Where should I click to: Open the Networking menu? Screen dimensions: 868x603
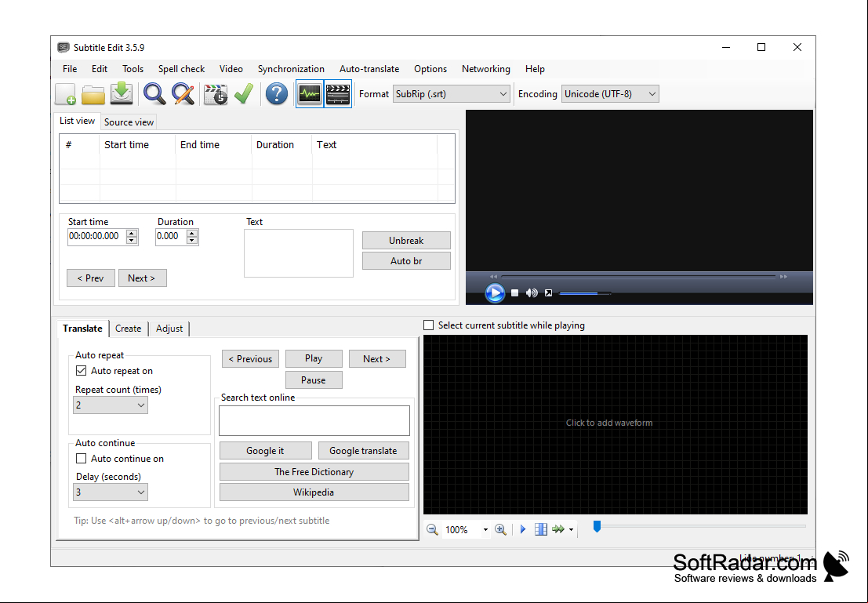point(486,69)
